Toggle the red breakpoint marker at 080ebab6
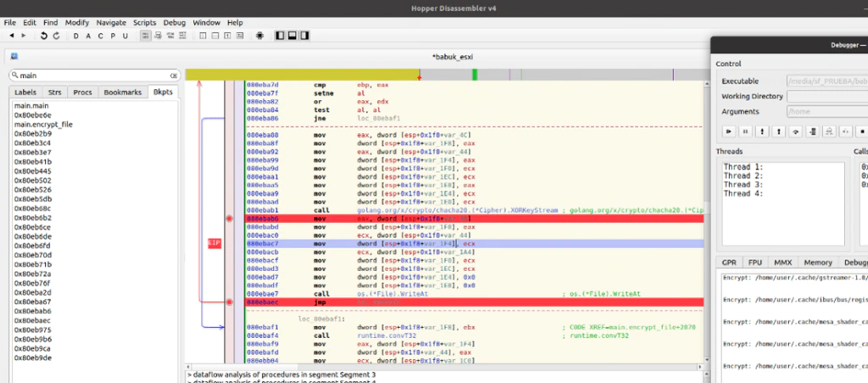Image resolution: width=868 pixels, height=383 pixels. [x=229, y=219]
